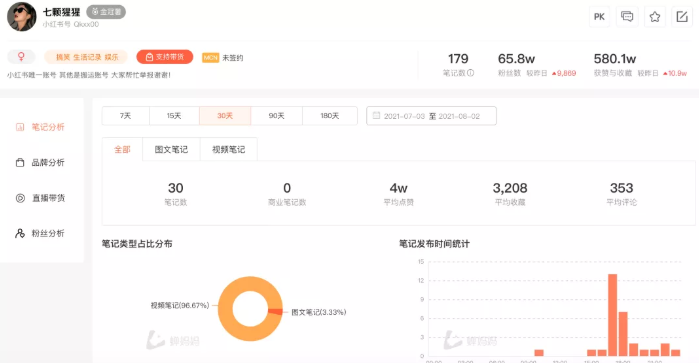Click the 580.1w likes and favorites value

tap(615, 59)
